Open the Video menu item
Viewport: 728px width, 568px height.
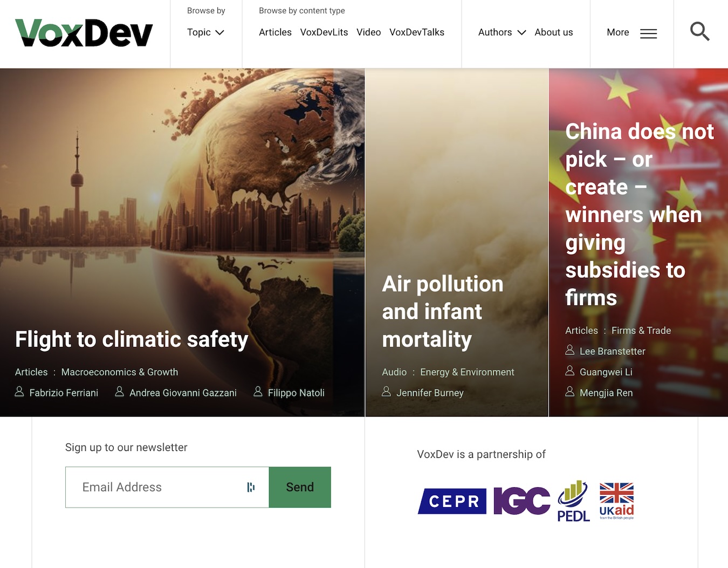tap(368, 32)
